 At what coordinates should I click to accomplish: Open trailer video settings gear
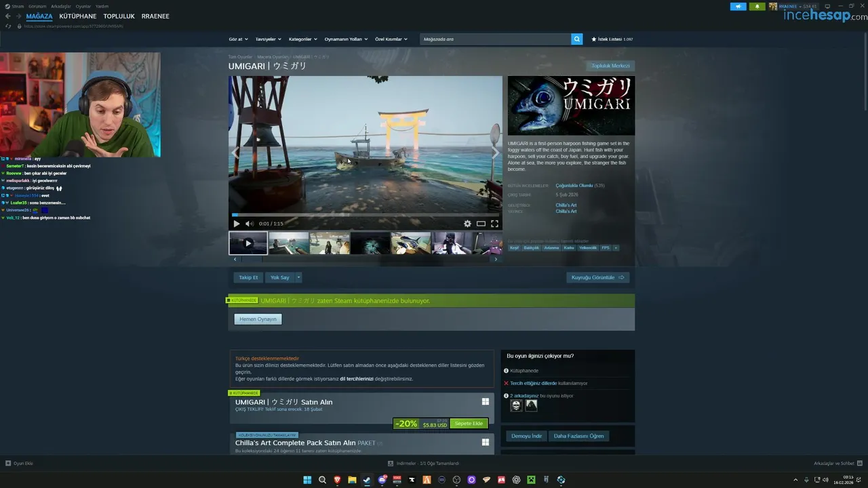467,224
